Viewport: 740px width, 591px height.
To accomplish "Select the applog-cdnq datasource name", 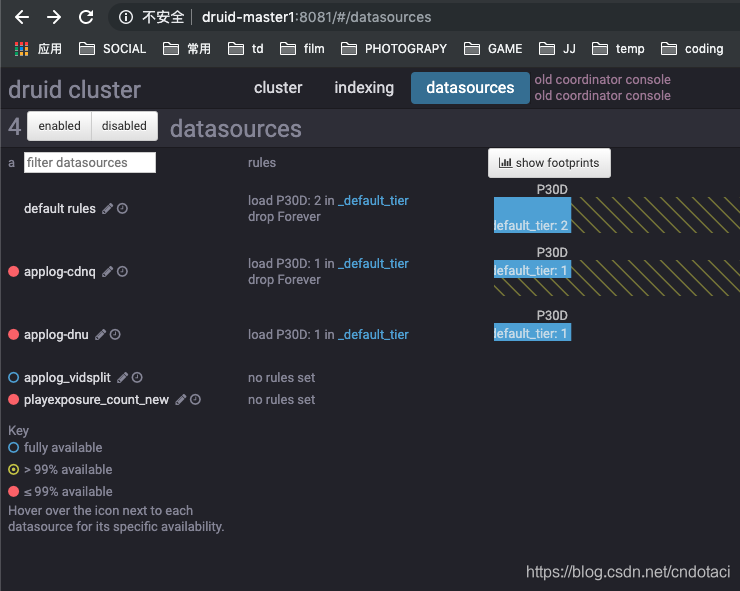I will coord(59,271).
